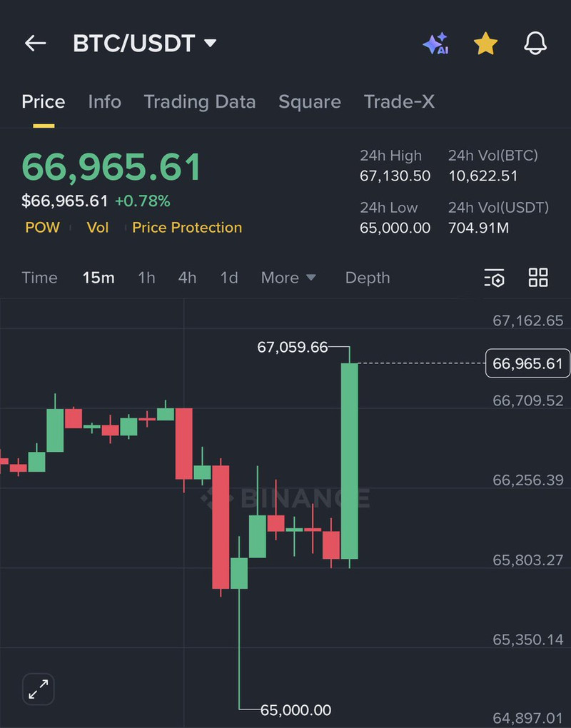This screenshot has height=728, width=571.
Task: Toggle the favorite star icon
Action: pos(485,44)
